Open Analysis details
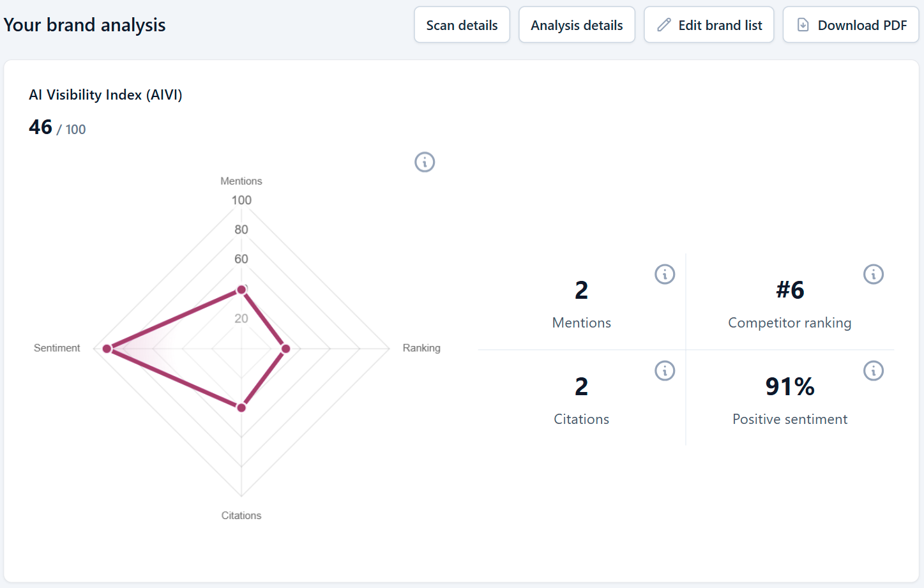The width and height of the screenshot is (924, 588). [577, 25]
